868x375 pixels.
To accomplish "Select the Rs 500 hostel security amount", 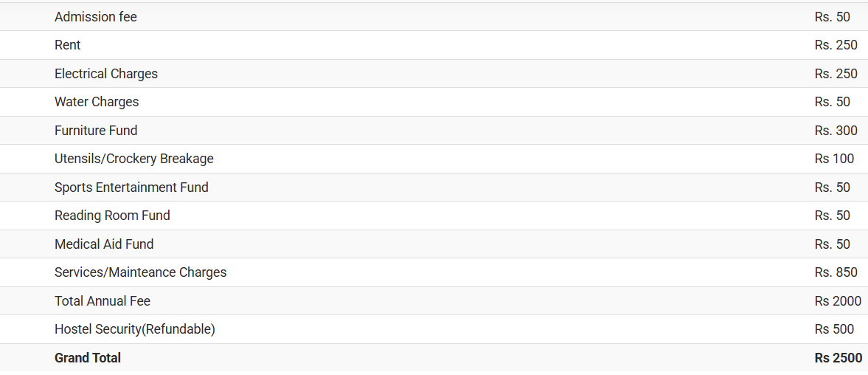I will pos(834,329).
